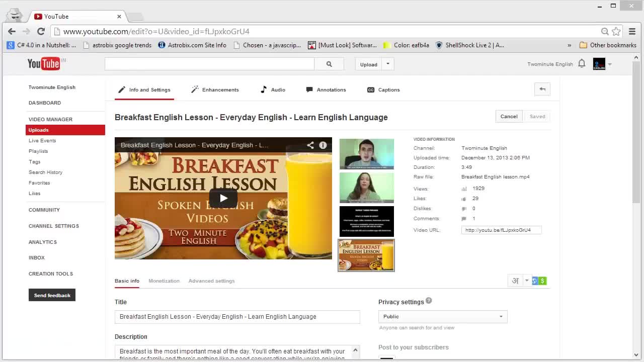Click the Dislikes thumbs-down icon
Viewport: 644px width, 362px height.
pyautogui.click(x=464, y=209)
